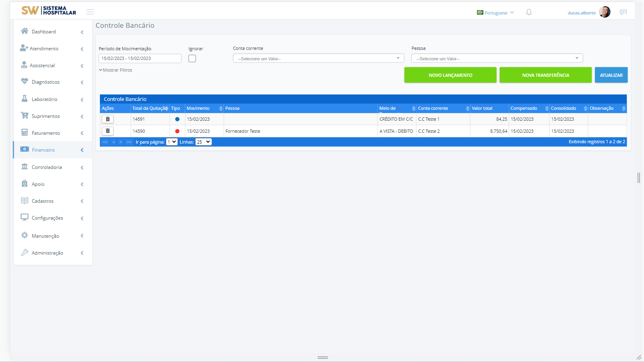The width and height of the screenshot is (644, 362).
Task: Toggle the Ignorar checkbox
Action: click(192, 59)
